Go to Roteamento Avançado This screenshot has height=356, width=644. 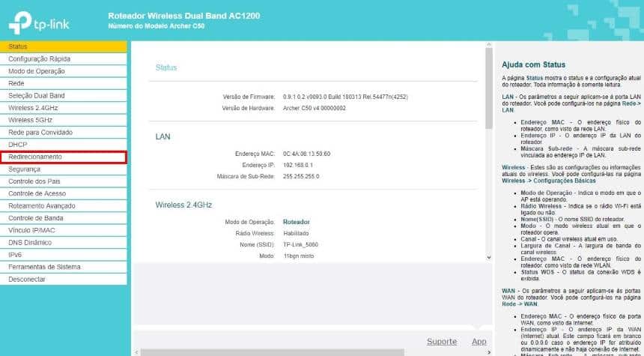(63, 206)
